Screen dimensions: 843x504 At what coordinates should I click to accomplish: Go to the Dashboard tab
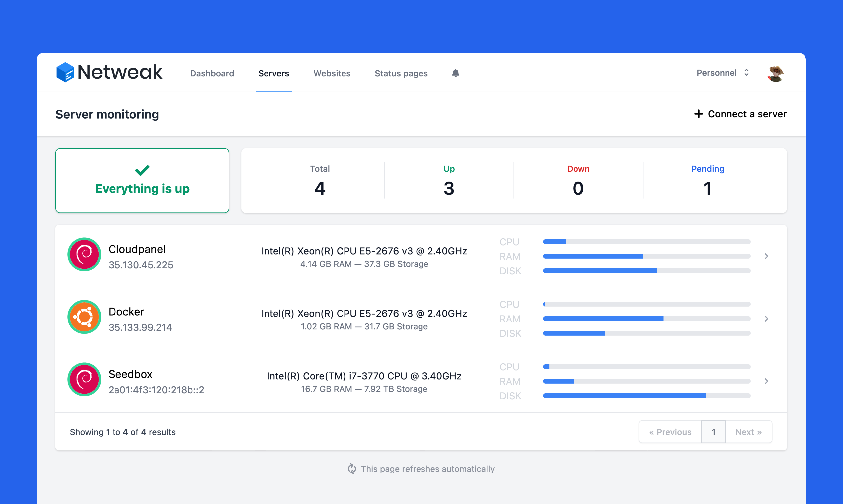pyautogui.click(x=212, y=73)
